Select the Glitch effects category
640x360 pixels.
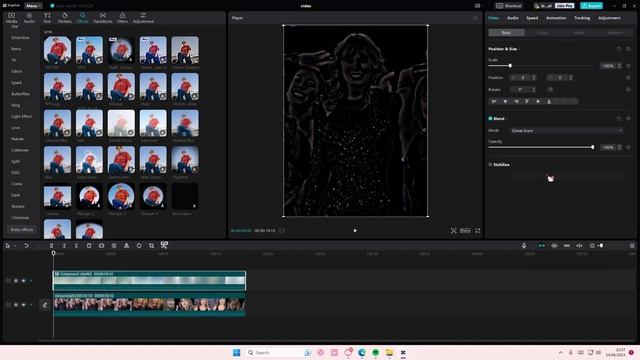(x=17, y=71)
